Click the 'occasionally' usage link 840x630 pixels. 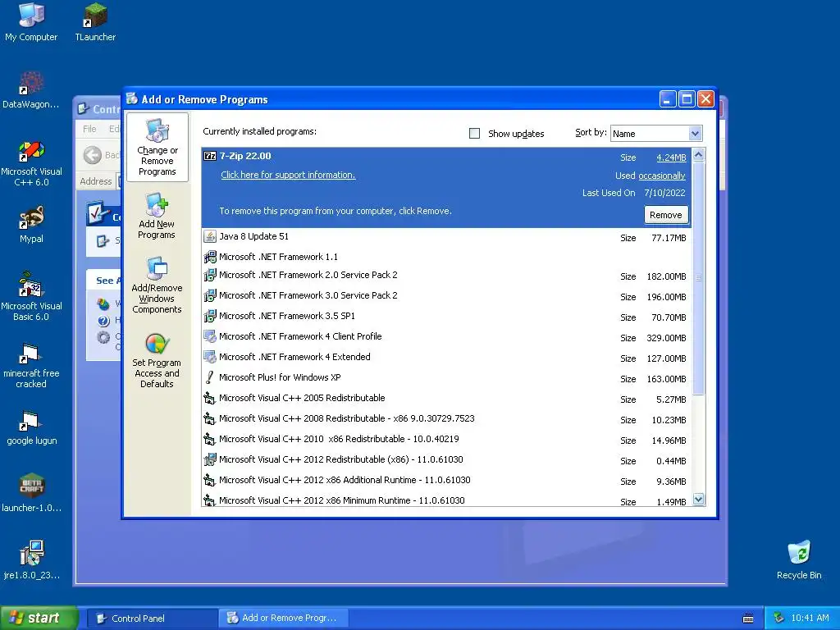coord(662,176)
